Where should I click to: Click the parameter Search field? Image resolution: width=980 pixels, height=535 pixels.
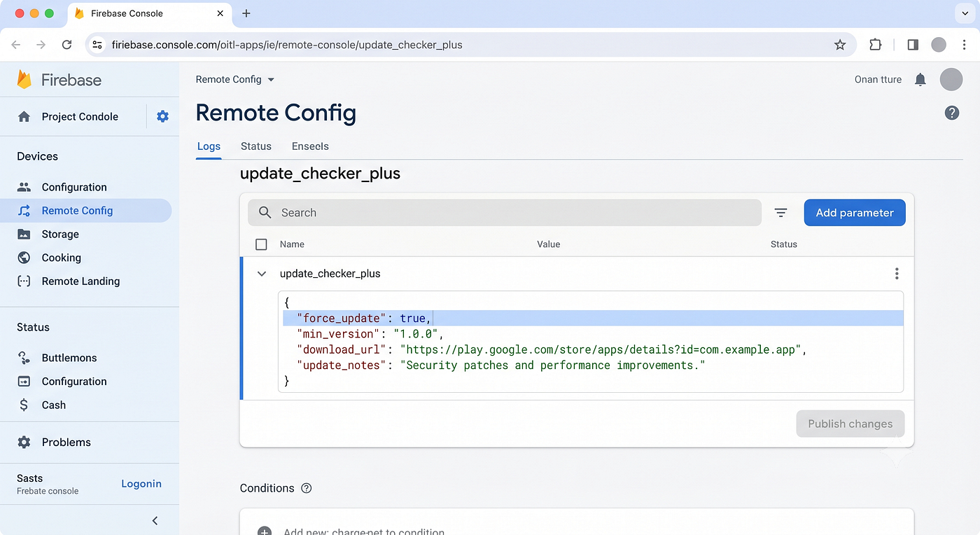click(505, 212)
